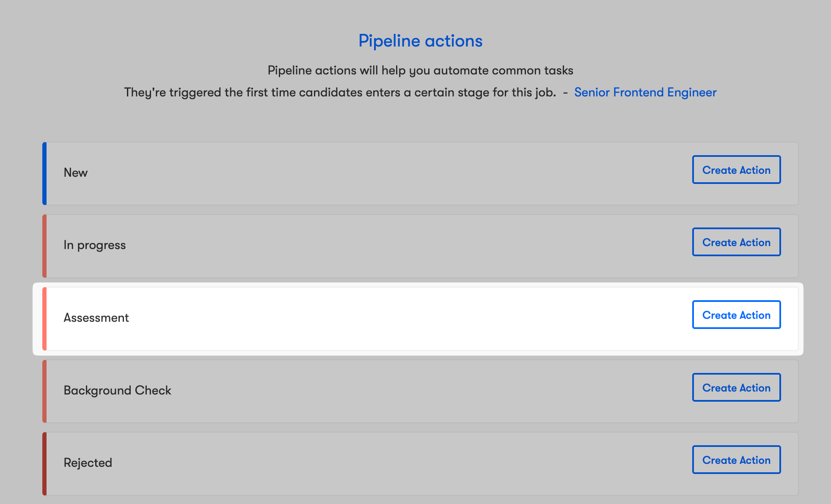Click Create Action for Rejected stage
This screenshot has width=831, height=504.
click(736, 460)
